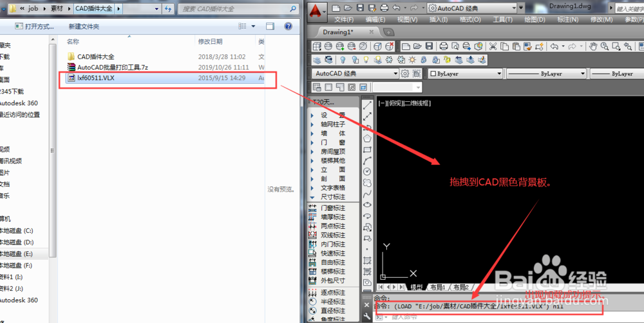This screenshot has height=323, width=644.
Task: Open the 文件(F) menu
Action: pos(344,19)
